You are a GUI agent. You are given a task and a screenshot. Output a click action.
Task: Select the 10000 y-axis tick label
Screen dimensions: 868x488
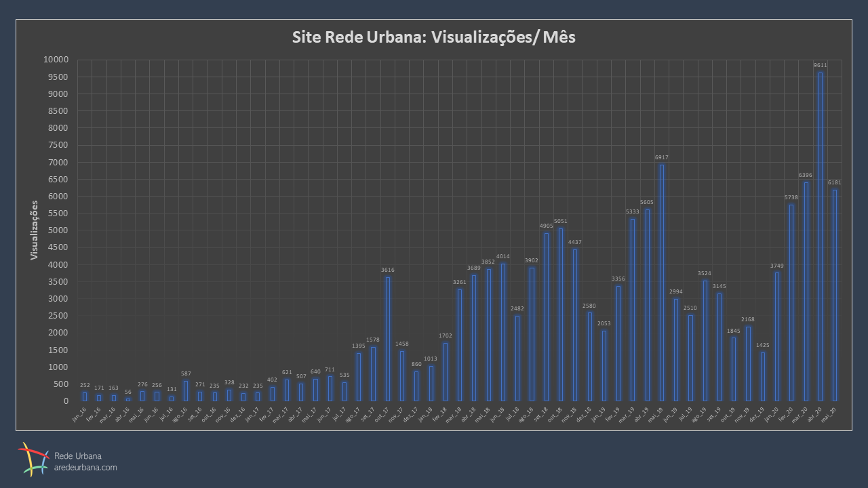(56, 60)
